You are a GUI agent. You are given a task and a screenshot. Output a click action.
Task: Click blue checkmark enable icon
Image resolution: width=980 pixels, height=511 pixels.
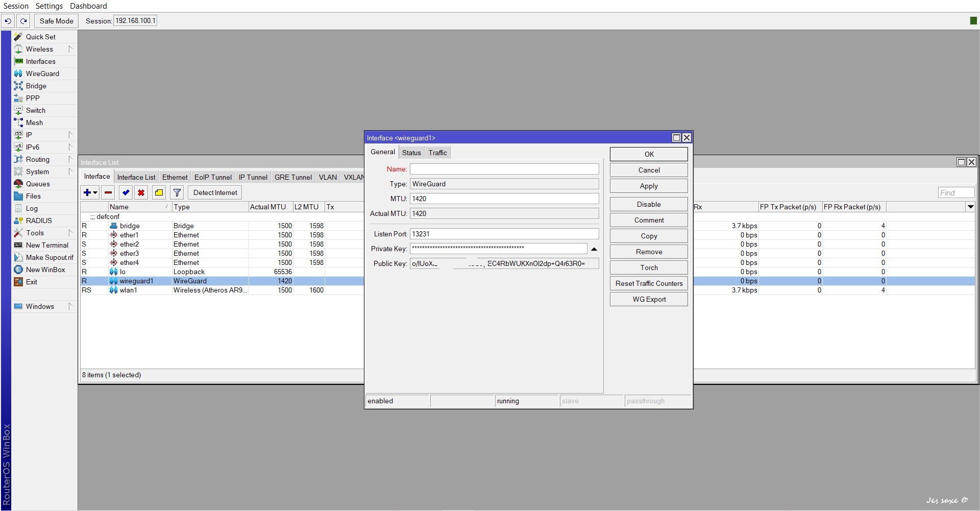point(126,192)
